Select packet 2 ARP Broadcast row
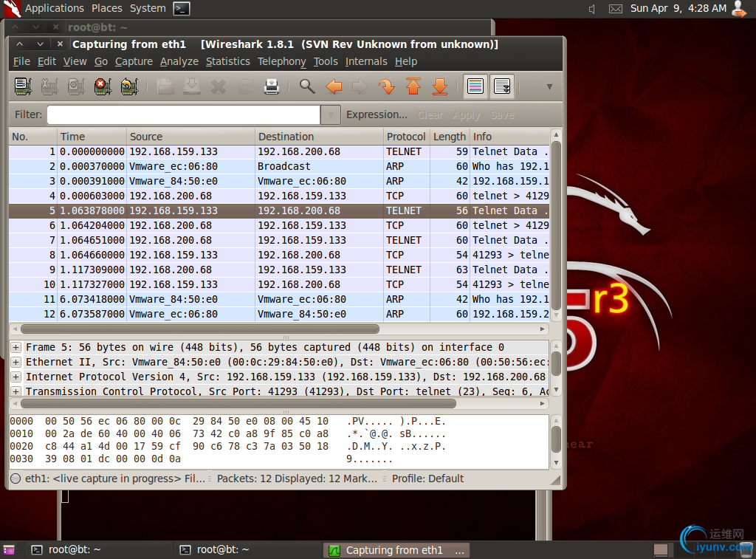Screen dimensions: 756x559 [x=279, y=166]
